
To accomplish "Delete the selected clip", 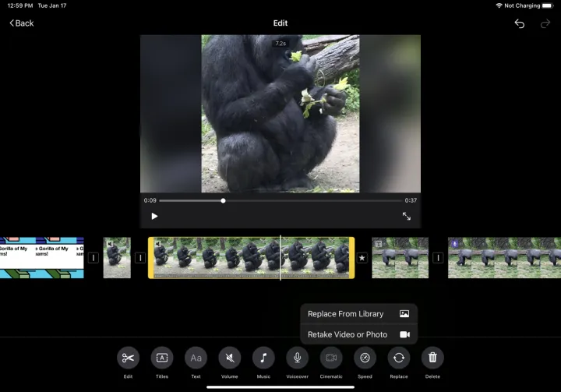I will [x=432, y=358].
